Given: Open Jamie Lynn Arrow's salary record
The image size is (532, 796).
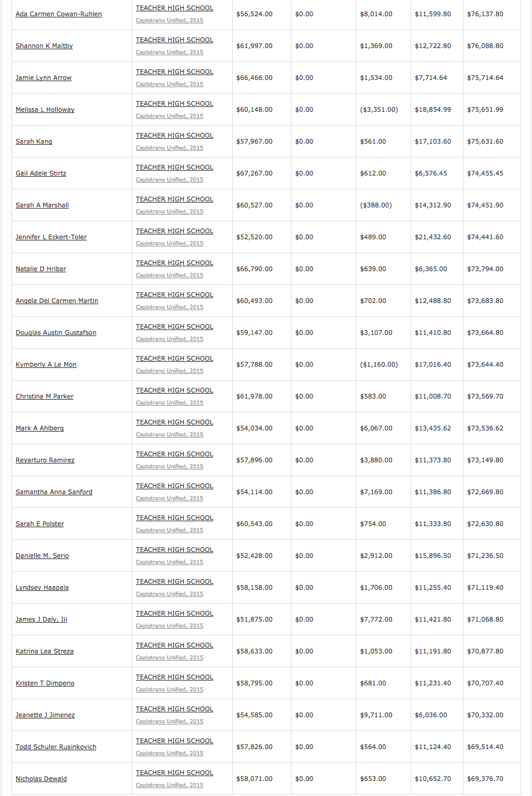Looking at the screenshot, I should click(x=43, y=78).
